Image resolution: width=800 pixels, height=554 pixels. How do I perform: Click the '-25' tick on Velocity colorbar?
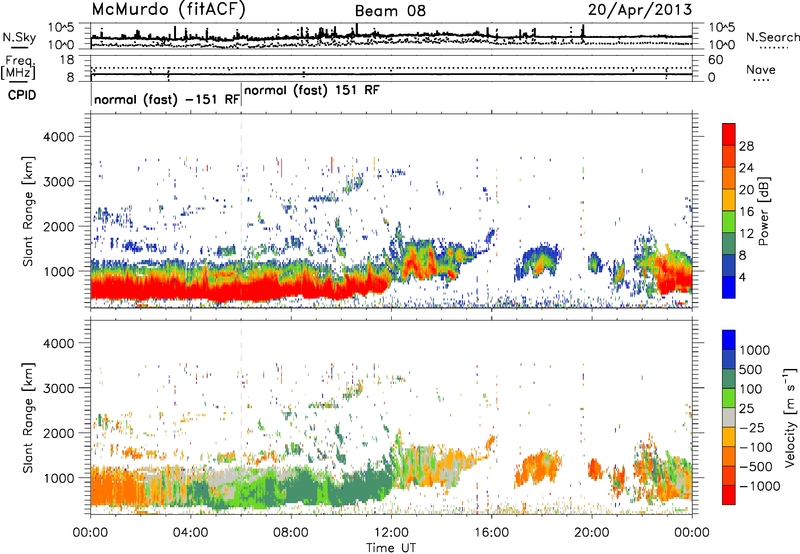click(x=751, y=428)
